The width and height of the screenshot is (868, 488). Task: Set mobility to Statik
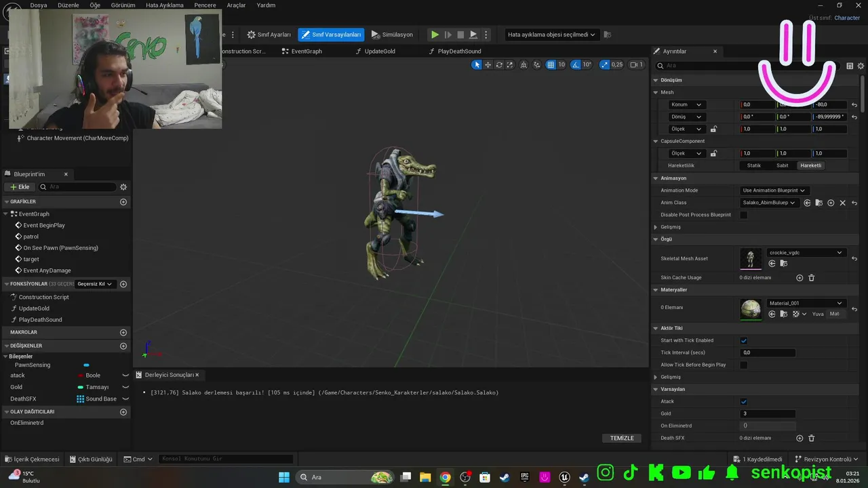(754, 165)
